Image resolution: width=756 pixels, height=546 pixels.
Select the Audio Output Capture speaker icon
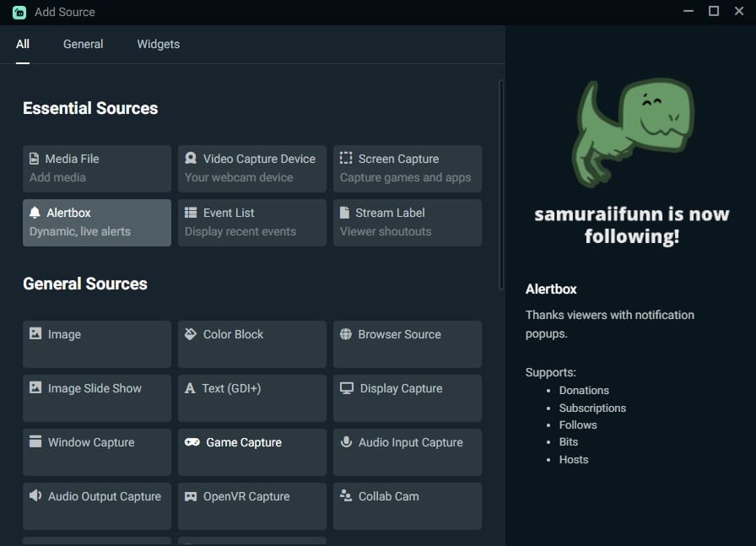pyautogui.click(x=35, y=496)
